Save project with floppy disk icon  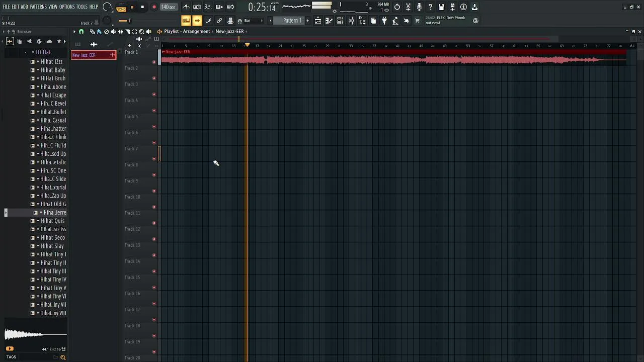441,7
